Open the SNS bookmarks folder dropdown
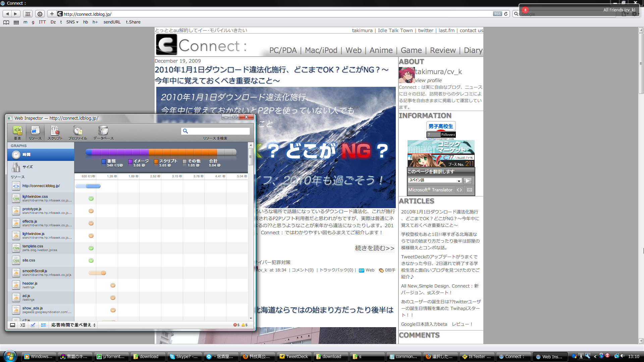 [x=72, y=22]
